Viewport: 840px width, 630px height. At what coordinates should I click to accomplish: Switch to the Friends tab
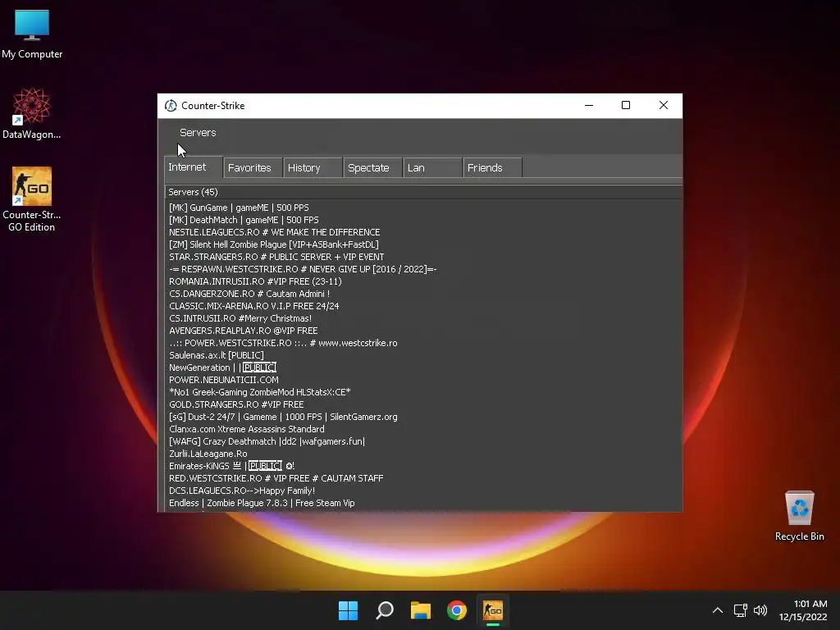tap(493, 168)
